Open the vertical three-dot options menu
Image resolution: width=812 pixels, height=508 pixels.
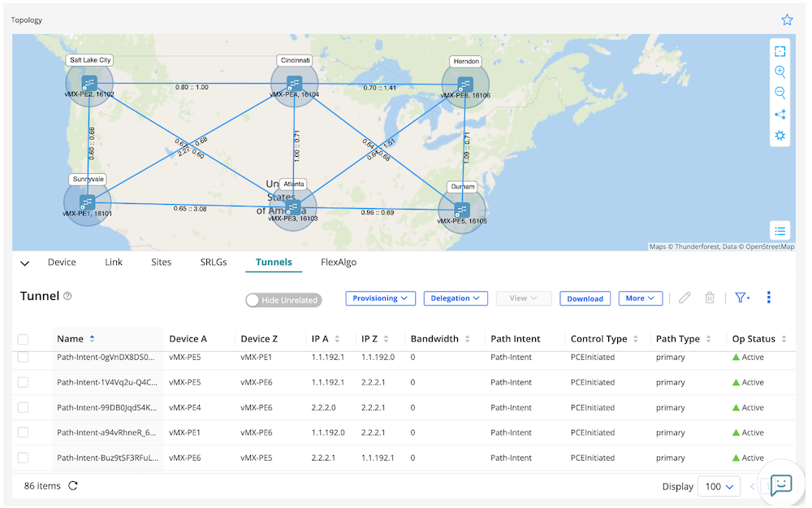(x=768, y=297)
